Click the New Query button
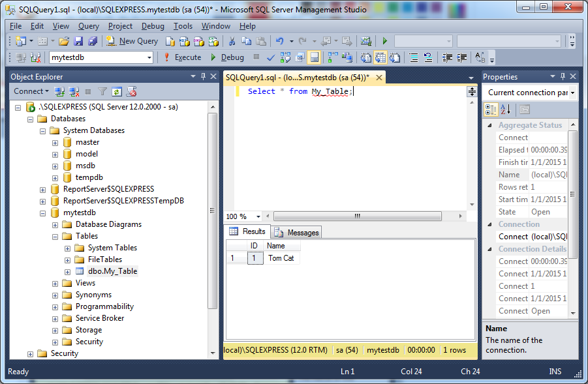Image resolution: width=588 pixels, height=384 pixels. 132,41
